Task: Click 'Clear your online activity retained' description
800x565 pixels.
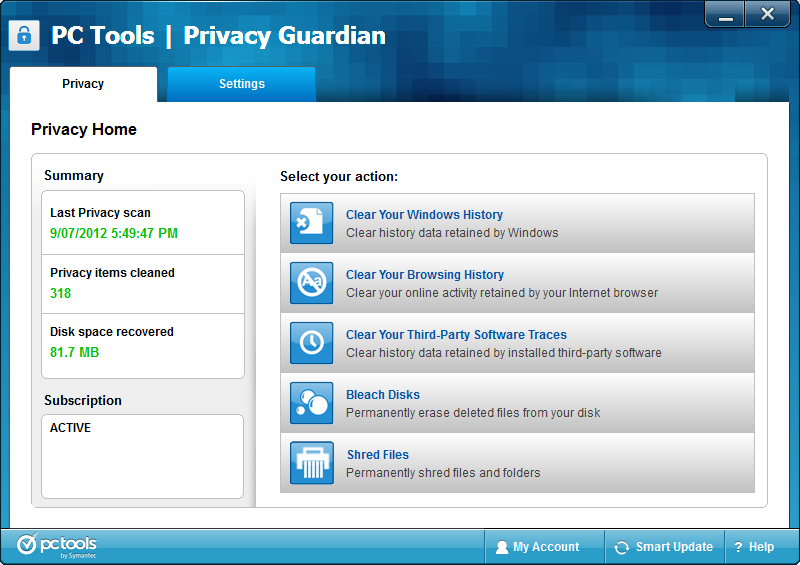Action: click(502, 292)
